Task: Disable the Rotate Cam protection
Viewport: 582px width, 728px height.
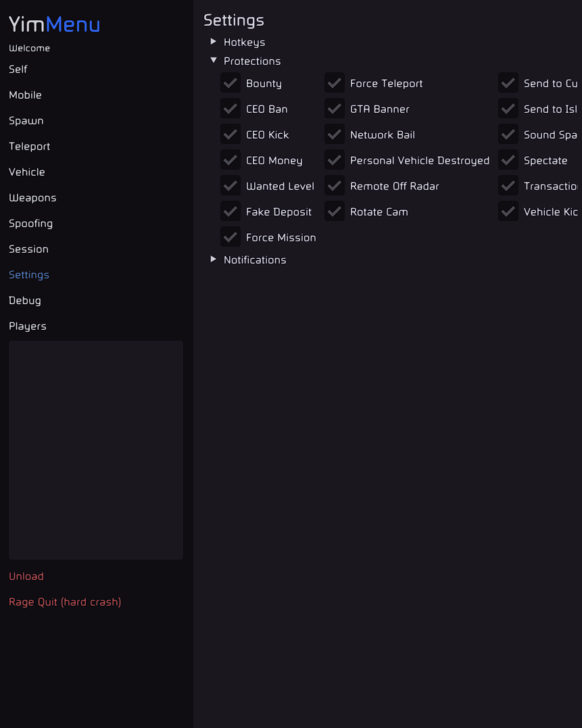Action: 334,211
